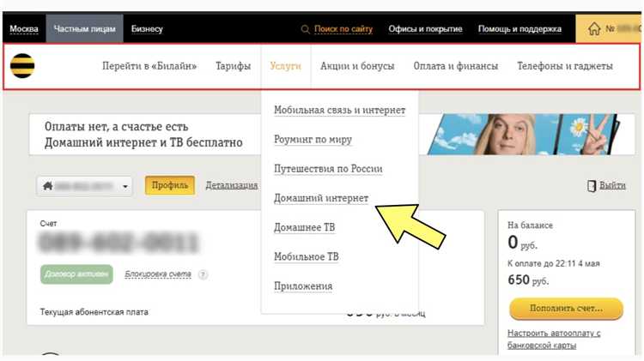
Task: Click the На балансе label
Action: [x=531, y=226]
